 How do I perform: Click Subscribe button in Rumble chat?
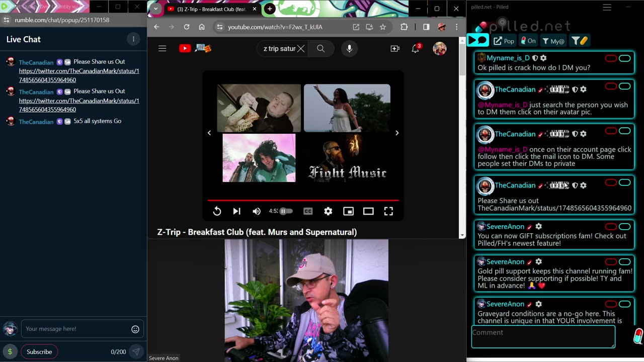(39, 352)
